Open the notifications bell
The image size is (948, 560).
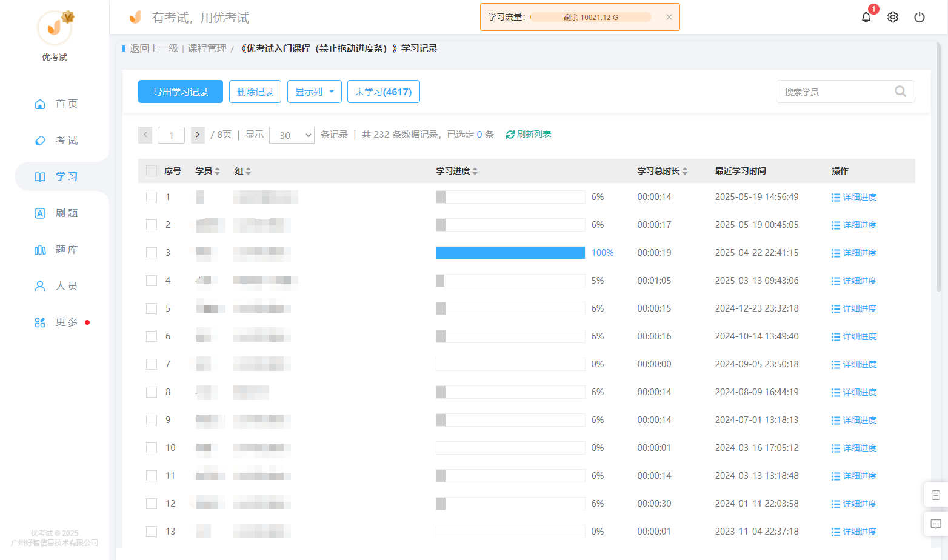[x=866, y=17]
